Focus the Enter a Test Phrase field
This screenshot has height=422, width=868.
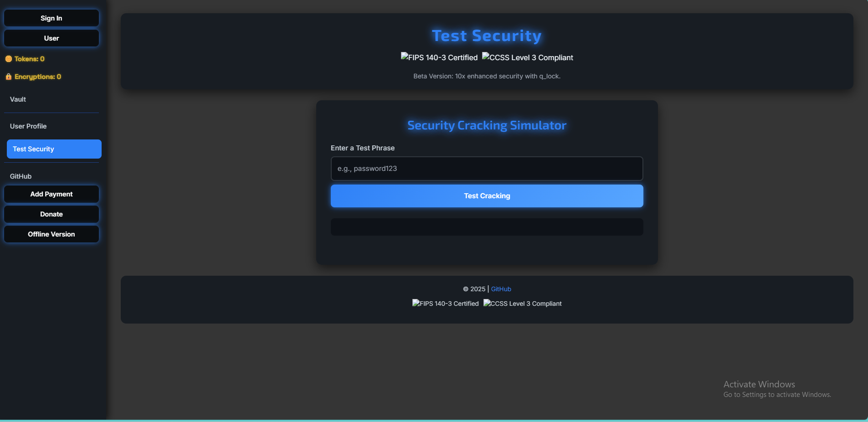(x=487, y=169)
